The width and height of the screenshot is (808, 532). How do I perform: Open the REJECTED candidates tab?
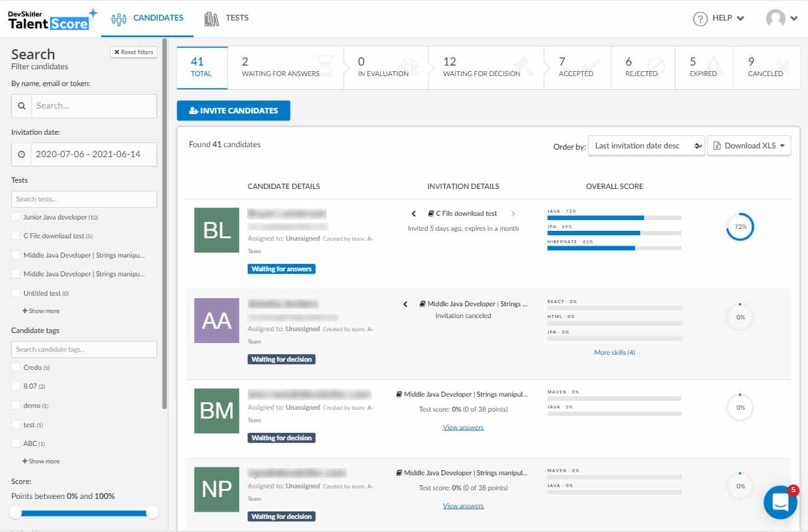642,67
